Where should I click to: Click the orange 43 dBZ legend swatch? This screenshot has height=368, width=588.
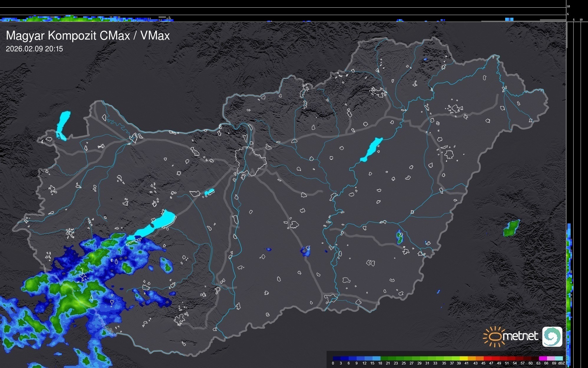coord(479,358)
